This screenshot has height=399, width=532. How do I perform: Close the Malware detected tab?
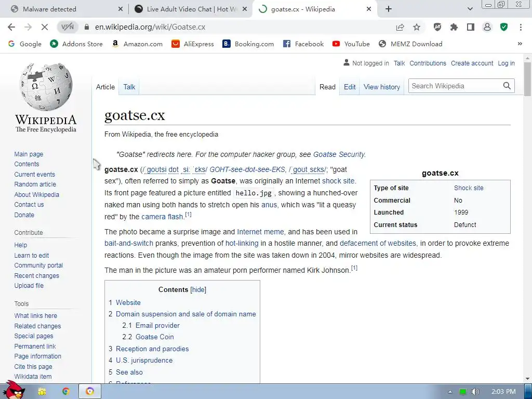tap(121, 9)
